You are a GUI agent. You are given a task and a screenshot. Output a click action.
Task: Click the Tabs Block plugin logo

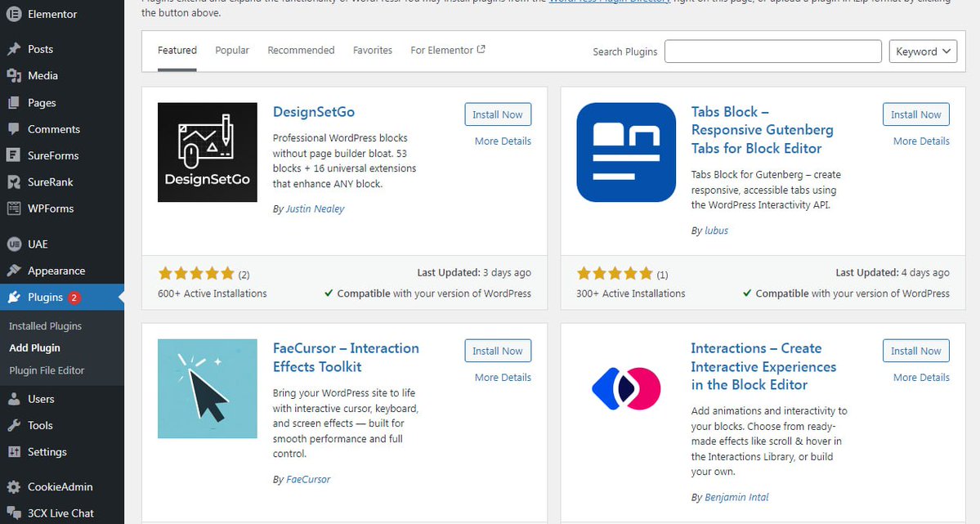(626, 152)
